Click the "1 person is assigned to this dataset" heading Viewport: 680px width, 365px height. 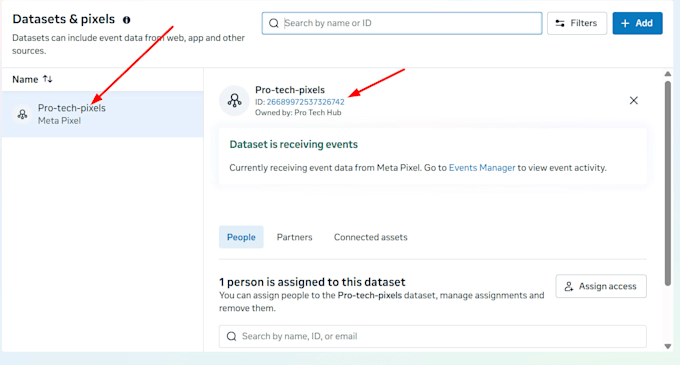pos(312,282)
